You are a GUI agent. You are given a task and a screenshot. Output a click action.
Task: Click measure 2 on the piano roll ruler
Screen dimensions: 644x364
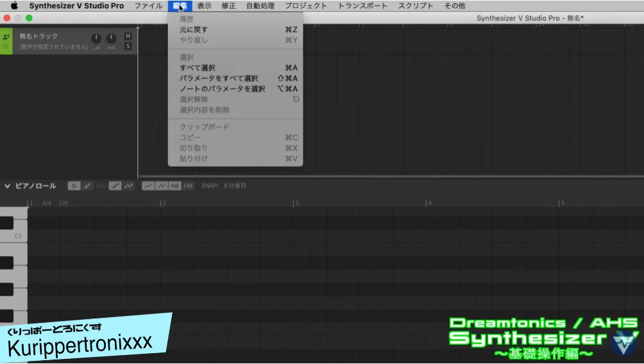163,204
